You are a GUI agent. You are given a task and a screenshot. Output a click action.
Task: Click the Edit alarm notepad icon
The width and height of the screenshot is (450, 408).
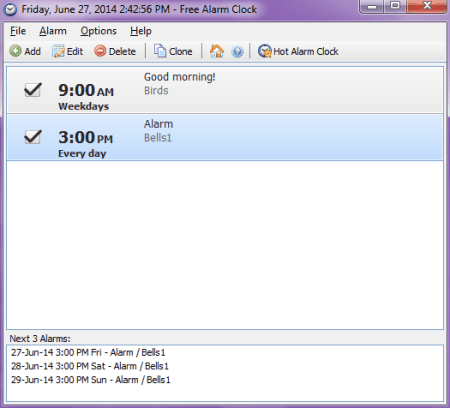click(x=58, y=51)
